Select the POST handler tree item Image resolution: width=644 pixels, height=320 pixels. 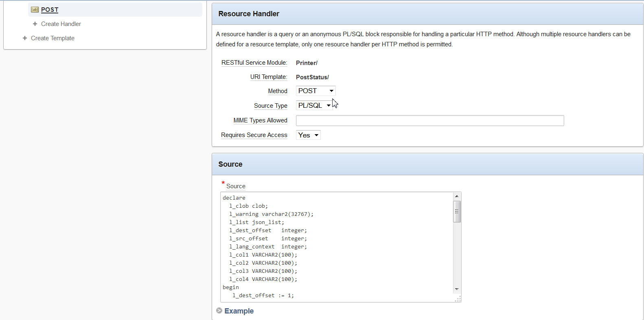tap(50, 10)
